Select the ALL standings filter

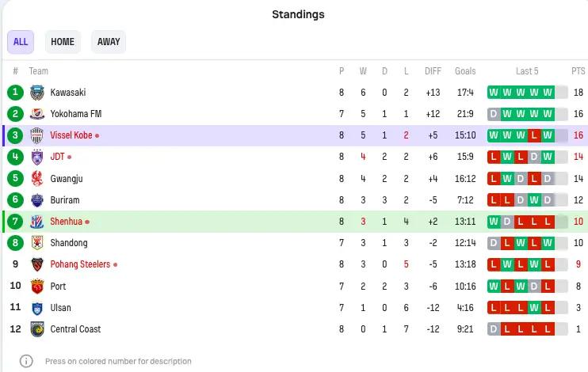coord(21,42)
